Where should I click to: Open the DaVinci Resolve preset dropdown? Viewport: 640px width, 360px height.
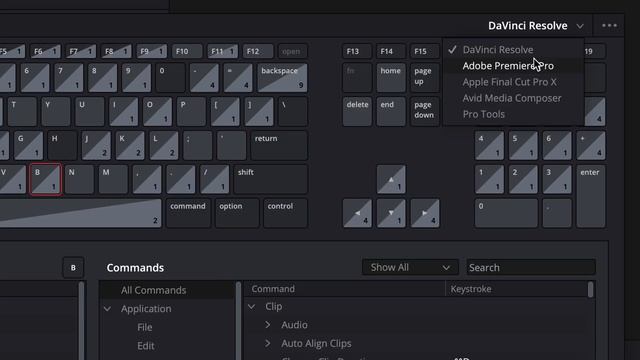point(536,26)
